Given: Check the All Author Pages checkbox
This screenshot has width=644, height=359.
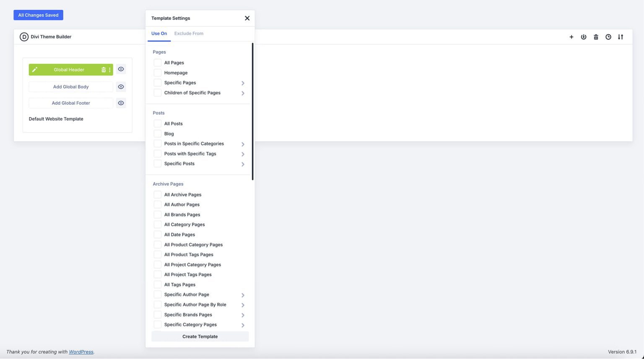Looking at the screenshot, I should (157, 204).
